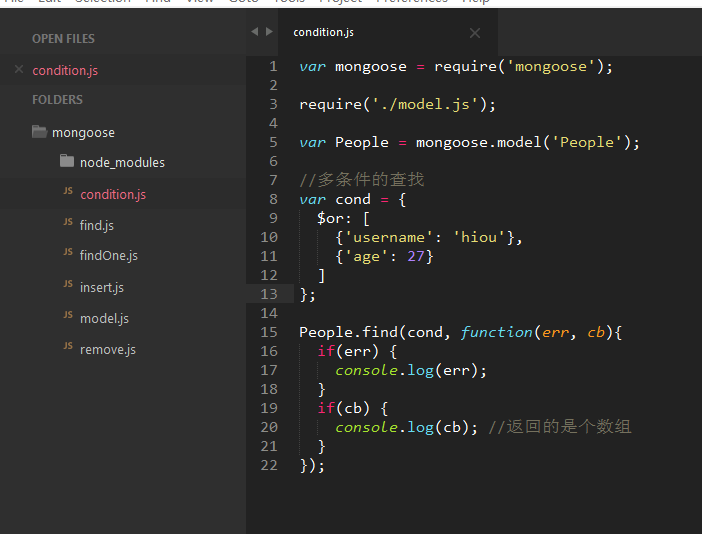Click the comment on line 20
The image size is (702, 534).
pos(560,427)
